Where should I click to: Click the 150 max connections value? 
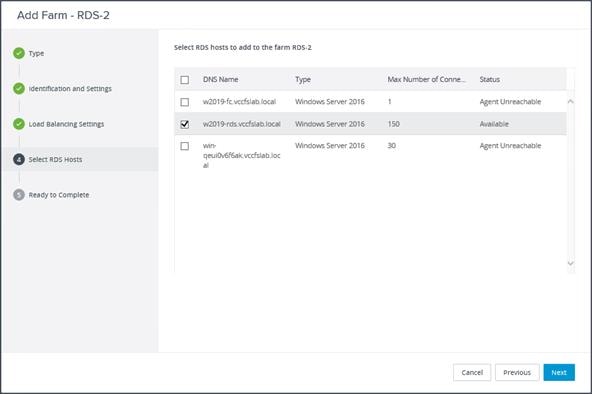point(393,124)
